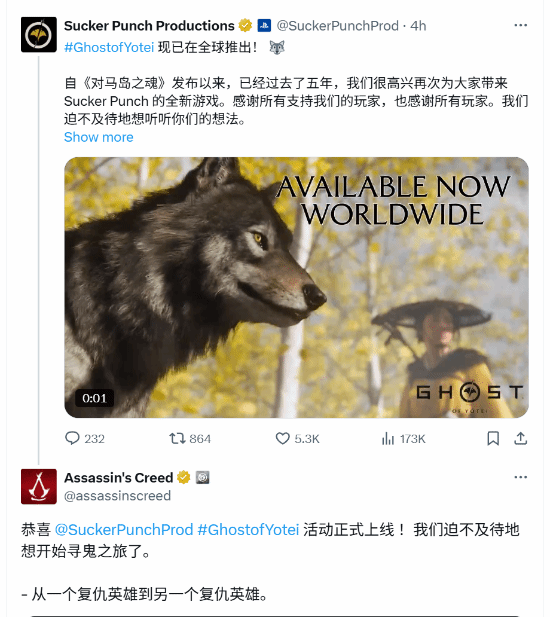Image resolution: width=550 pixels, height=617 pixels.
Task: Open the Assassin's Creed profile avatar
Action: [x=39, y=486]
